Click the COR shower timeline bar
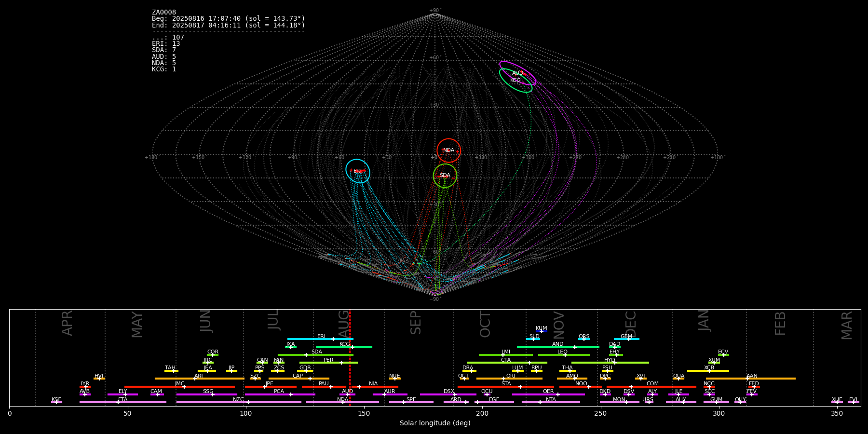Screen dimensions: 868x434 click(213, 355)
